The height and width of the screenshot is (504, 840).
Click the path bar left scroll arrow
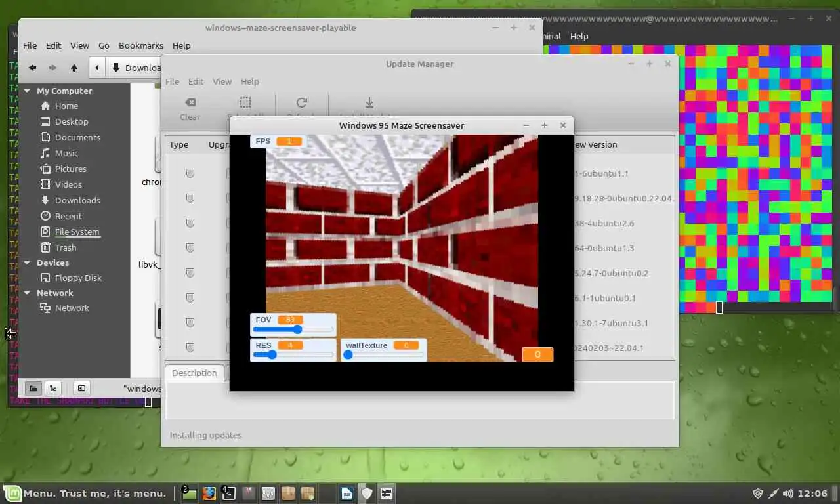97,68
